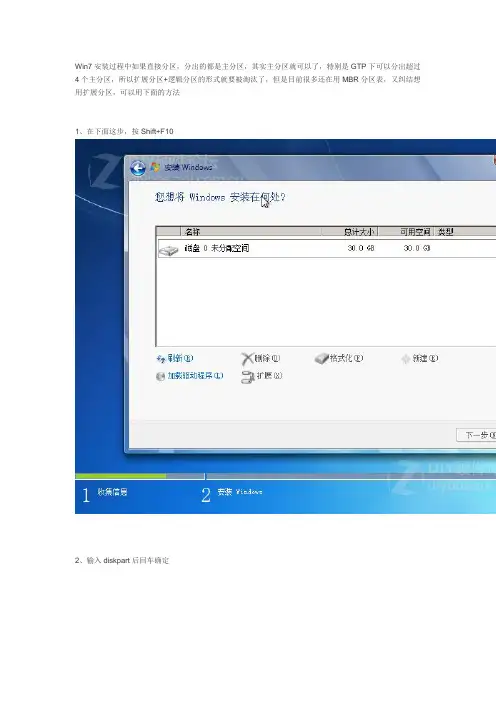Click the Windows flag icon in title bar
The height and width of the screenshot is (702, 496).
pos(155,167)
